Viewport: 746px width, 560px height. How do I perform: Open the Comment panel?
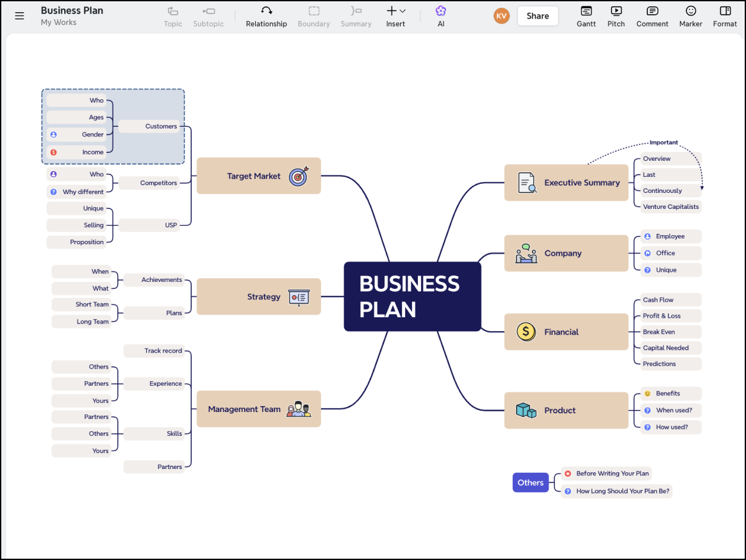pyautogui.click(x=652, y=17)
